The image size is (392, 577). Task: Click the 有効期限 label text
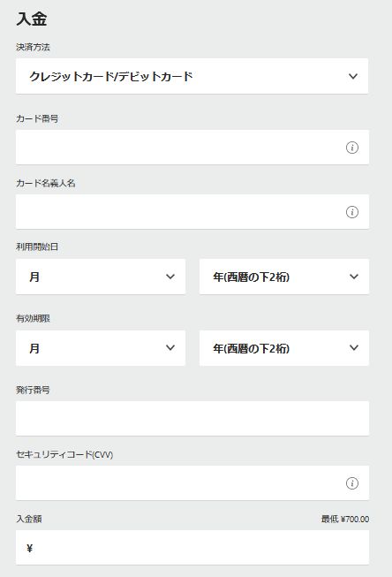pos(33,319)
